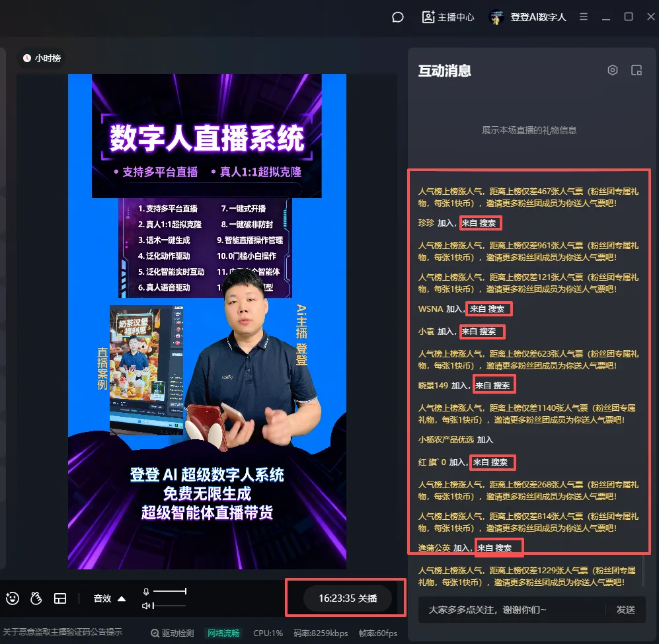Screen dimensions: 659x644
Task: Click the 红旗 0 加入 message
Action: 463,462
